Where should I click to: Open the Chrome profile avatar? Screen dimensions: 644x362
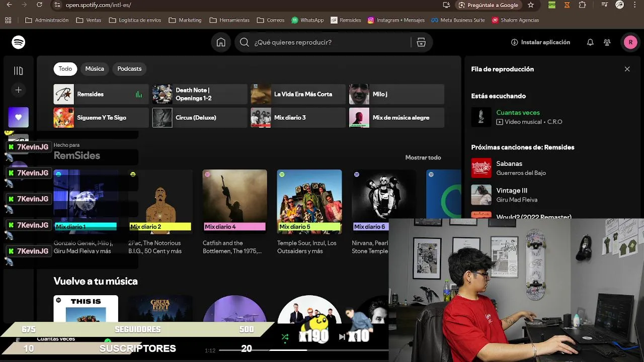(x=620, y=5)
